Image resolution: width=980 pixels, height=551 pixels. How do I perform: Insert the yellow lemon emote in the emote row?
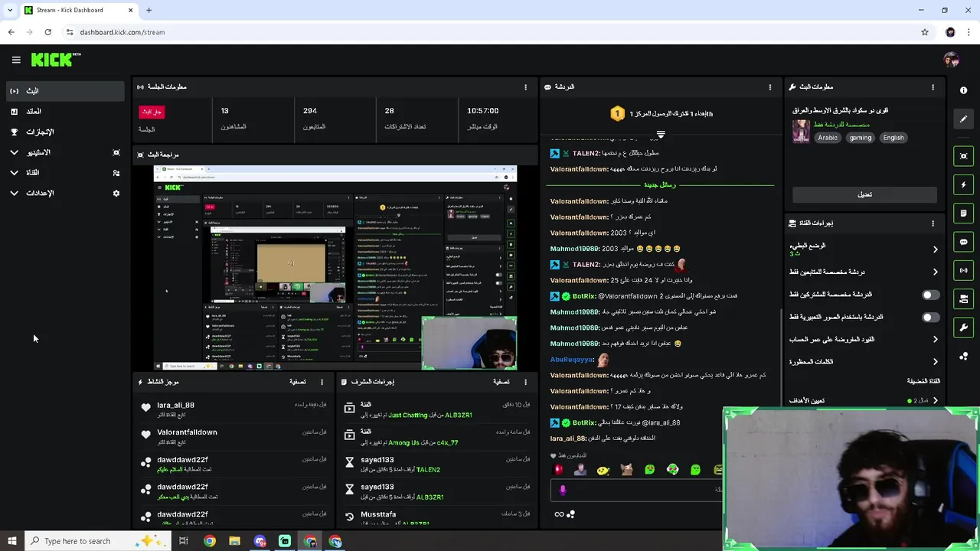coord(603,469)
